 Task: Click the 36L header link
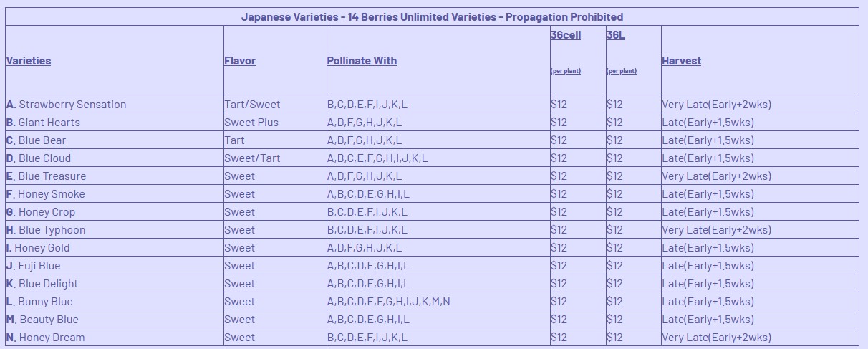pos(616,34)
